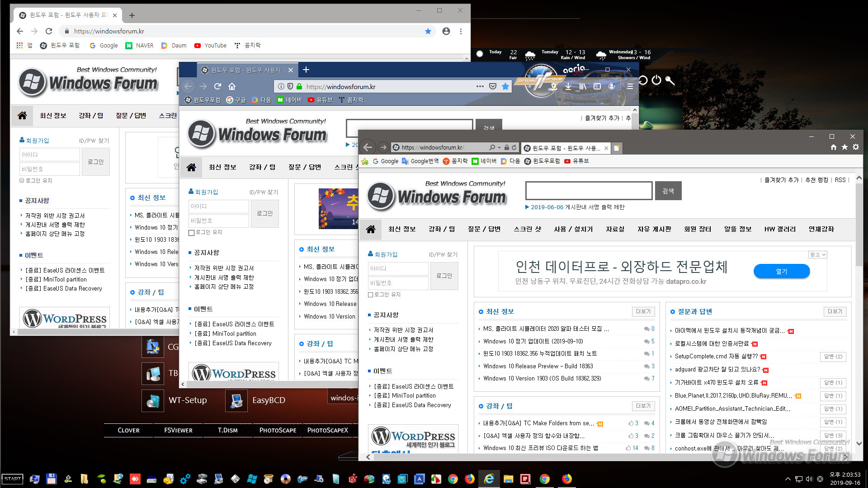Click Firefox horizontal scrollbar left arrow
This screenshot has height=488, width=868.
click(x=183, y=385)
